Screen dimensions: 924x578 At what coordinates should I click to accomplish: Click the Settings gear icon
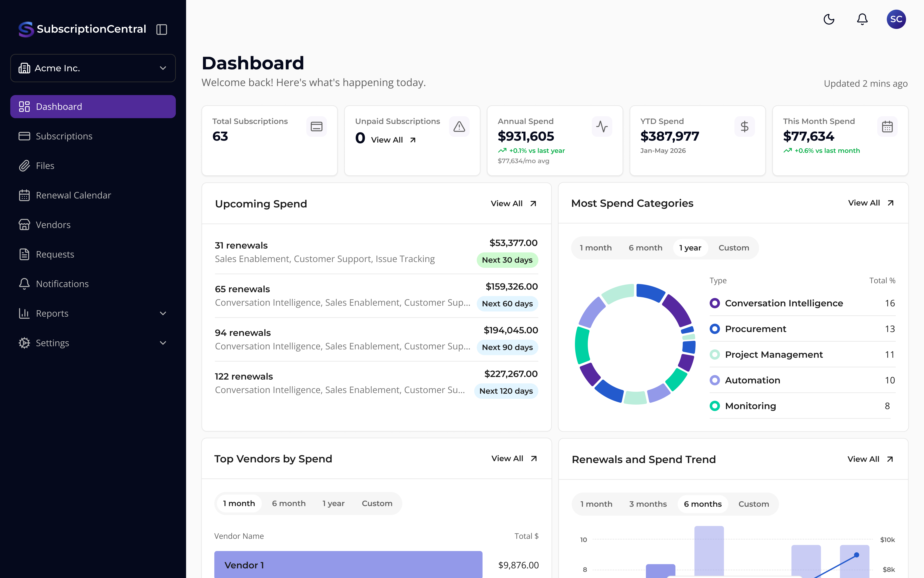[x=24, y=343]
